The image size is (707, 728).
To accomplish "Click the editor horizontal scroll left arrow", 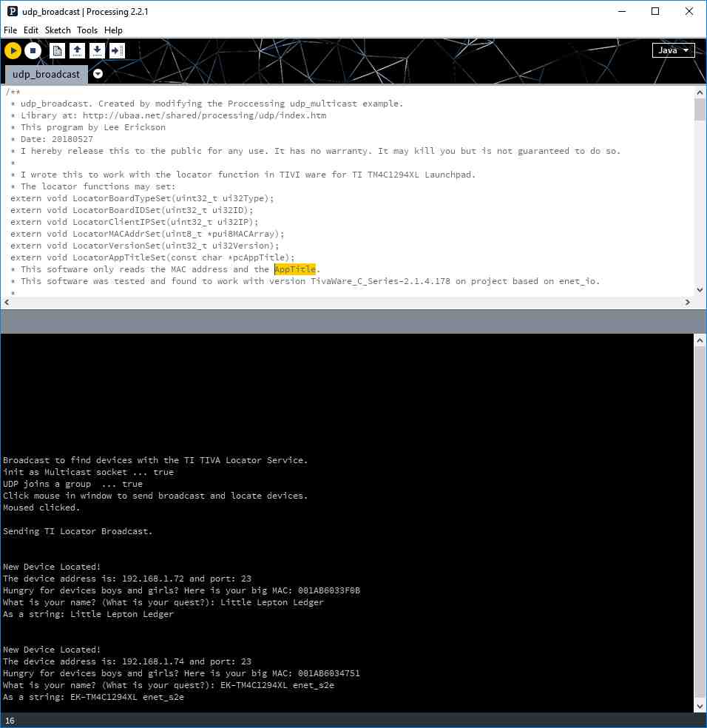I will pos(7,303).
